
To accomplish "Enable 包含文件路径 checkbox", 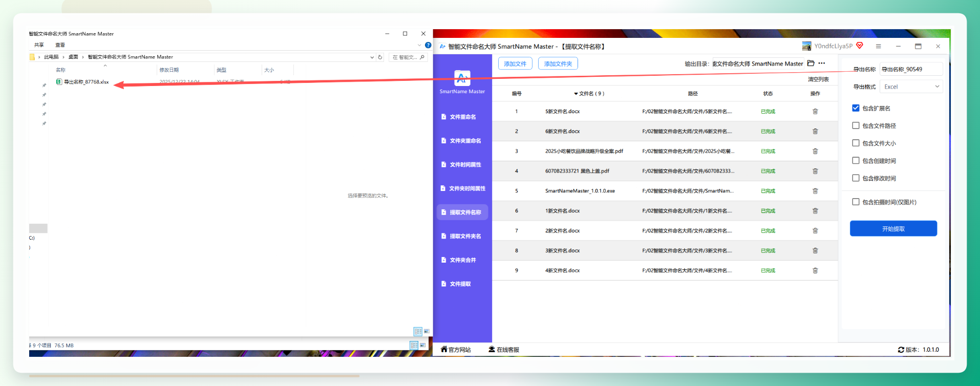I will click(x=856, y=125).
